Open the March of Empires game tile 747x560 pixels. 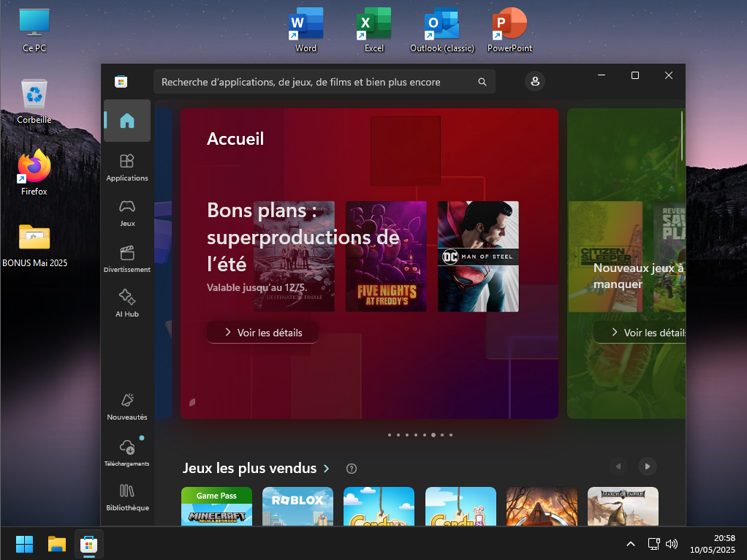[623, 506]
